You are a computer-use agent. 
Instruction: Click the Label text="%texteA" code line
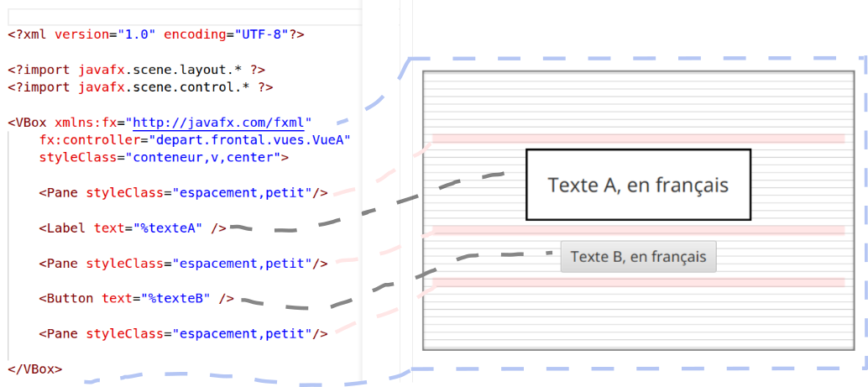[133, 228]
